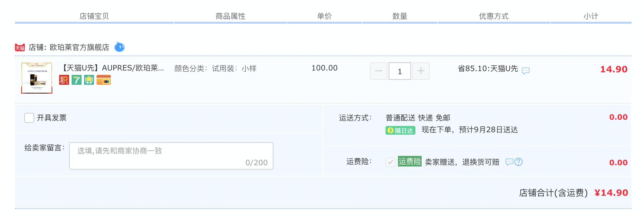Click the freight insurance comment bubble icon
644x217 pixels.
(x=509, y=162)
